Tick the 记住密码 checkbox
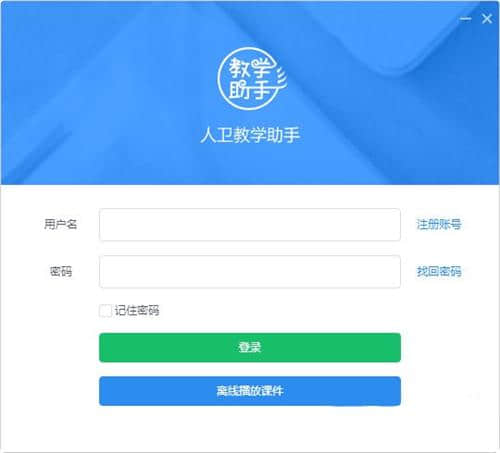This screenshot has height=453, width=500. point(105,311)
